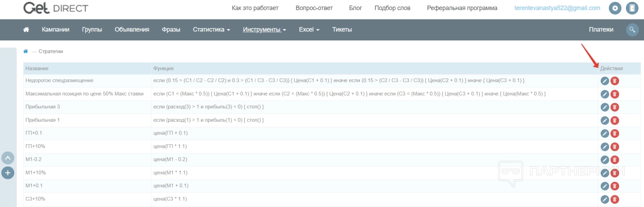
Task: Edit the М1+0.1 strategy
Action: point(605,186)
